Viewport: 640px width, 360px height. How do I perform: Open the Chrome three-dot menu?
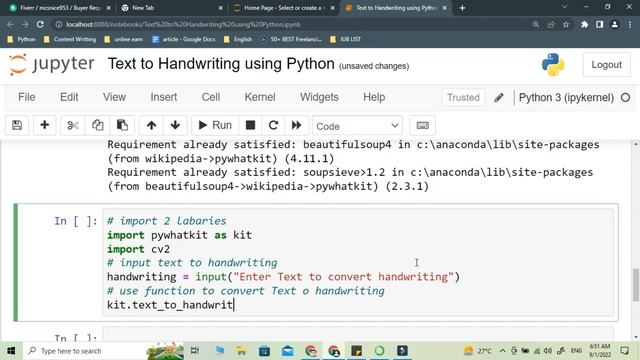point(629,24)
